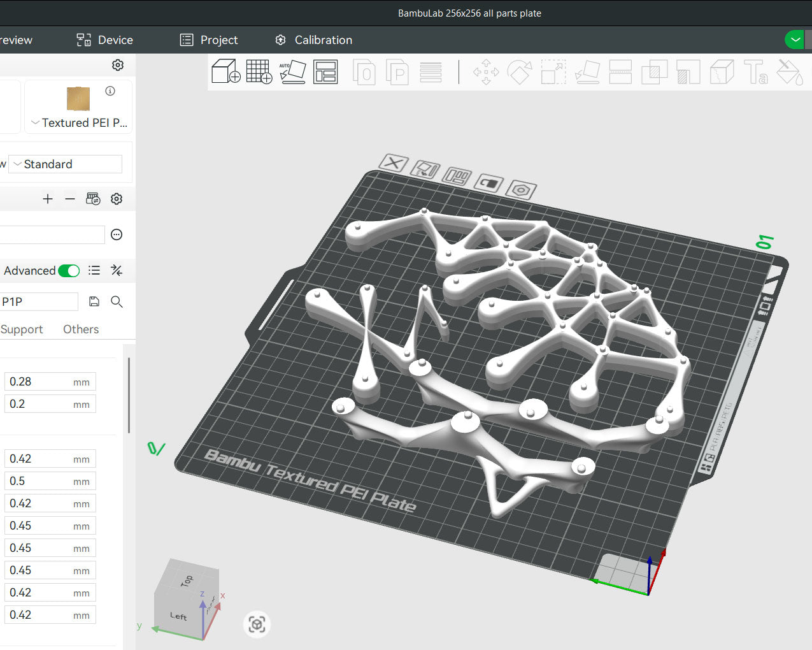Switch to the Device tab
Image resolution: width=812 pixels, height=650 pixels.
[x=104, y=40]
